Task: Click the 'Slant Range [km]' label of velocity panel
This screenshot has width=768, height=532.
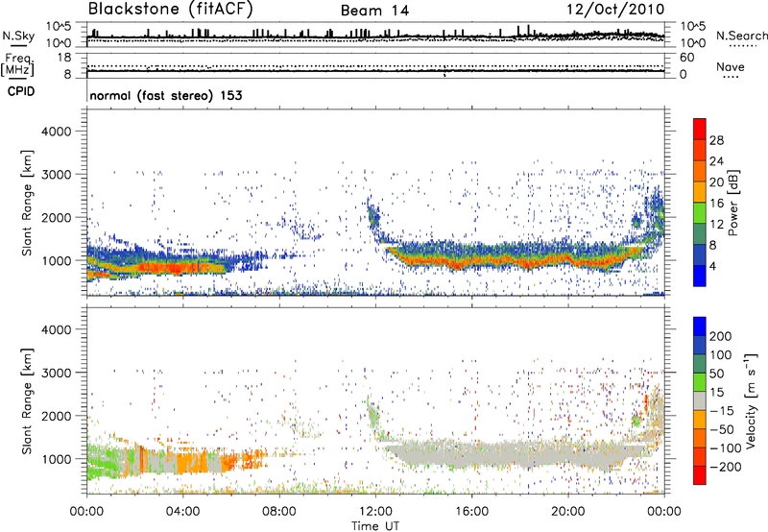Action: pyautogui.click(x=27, y=401)
